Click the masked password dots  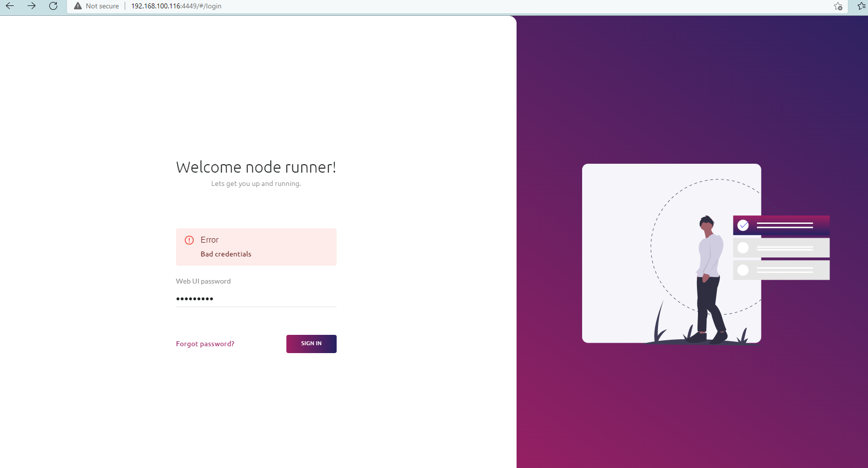(x=194, y=299)
